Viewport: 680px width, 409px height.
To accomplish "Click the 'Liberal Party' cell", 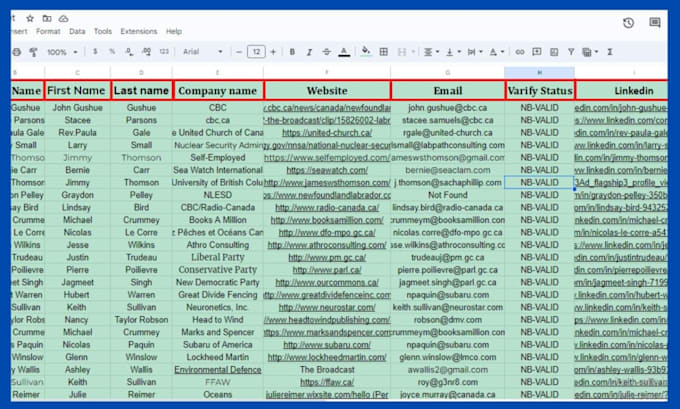I will tap(218, 257).
